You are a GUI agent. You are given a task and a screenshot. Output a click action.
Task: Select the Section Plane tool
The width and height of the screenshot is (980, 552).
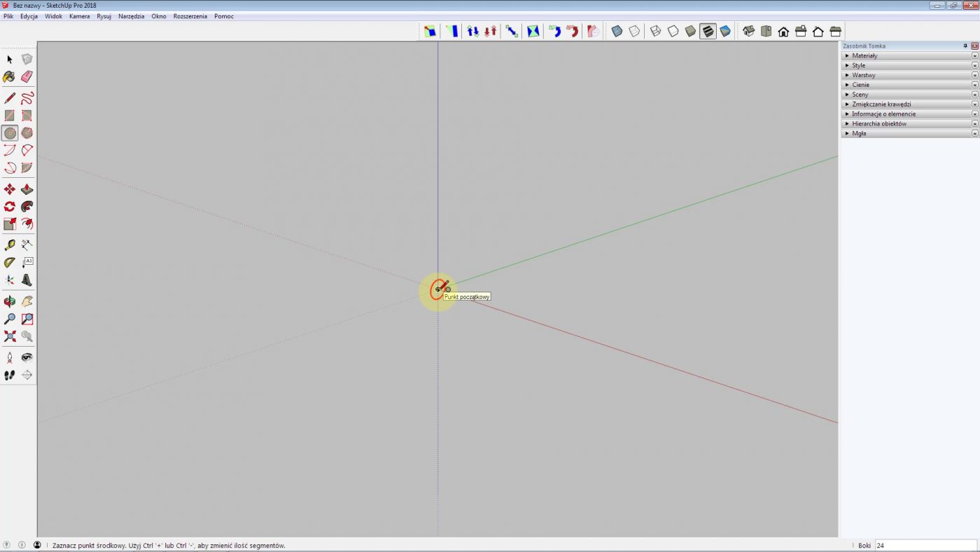click(27, 375)
